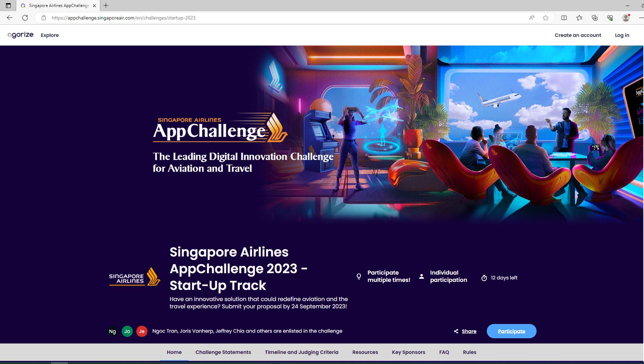Open Timeline and Judging Criteria tab
Image resolution: width=644 pixels, height=364 pixels.
[x=301, y=352]
